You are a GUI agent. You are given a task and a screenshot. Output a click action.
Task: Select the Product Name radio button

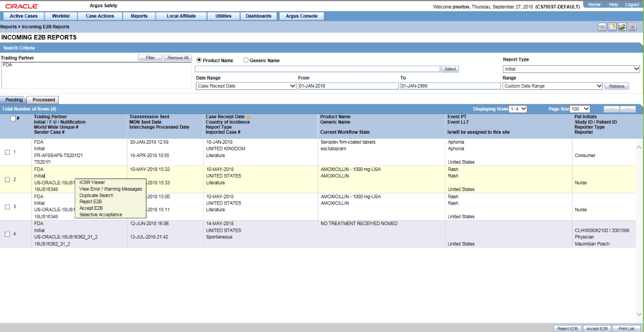[199, 60]
